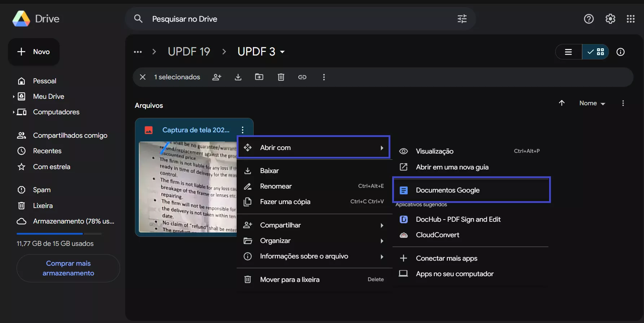This screenshot has height=323, width=644.
Task: Click the storage usage progress bar
Action: (x=59, y=234)
